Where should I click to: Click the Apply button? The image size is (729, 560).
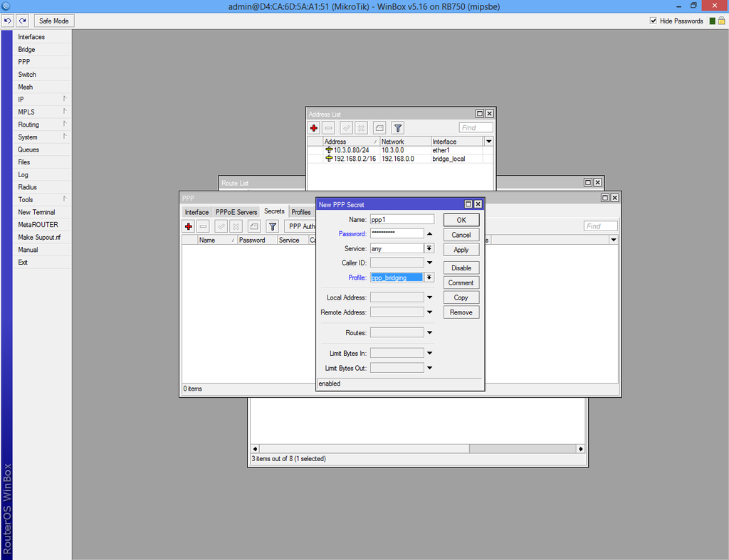point(461,250)
